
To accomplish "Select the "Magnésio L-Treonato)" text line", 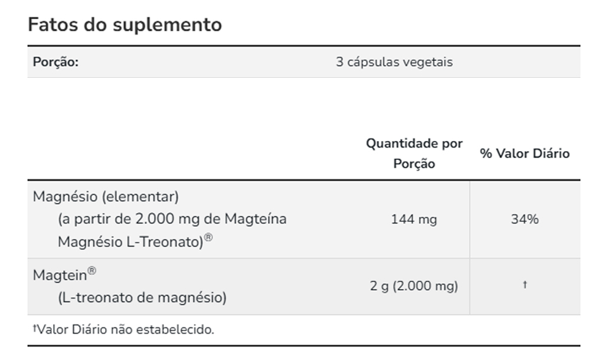I will (130, 242).
